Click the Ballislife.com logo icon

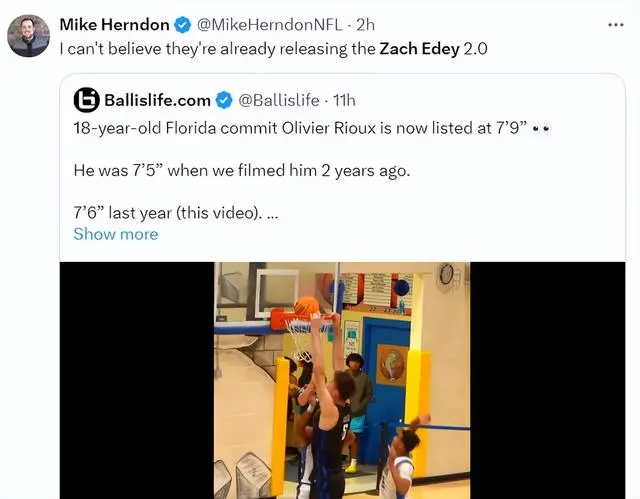[x=86, y=100]
